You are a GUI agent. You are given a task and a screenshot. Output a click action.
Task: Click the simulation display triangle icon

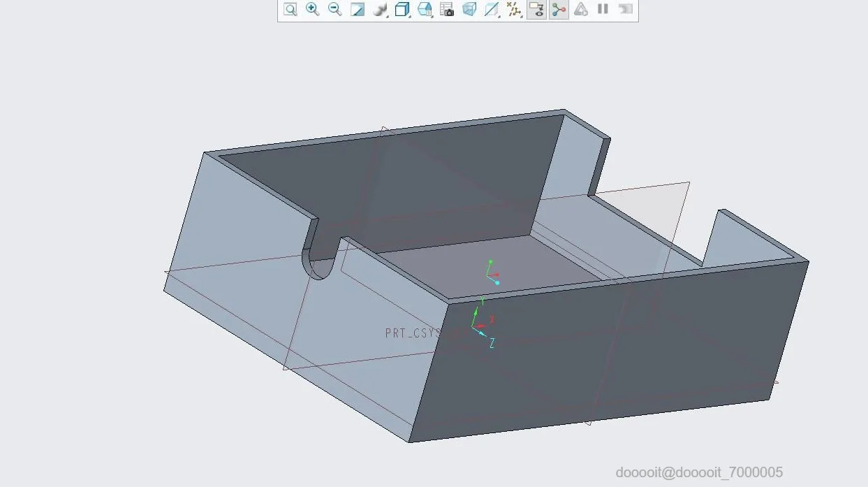[581, 10]
